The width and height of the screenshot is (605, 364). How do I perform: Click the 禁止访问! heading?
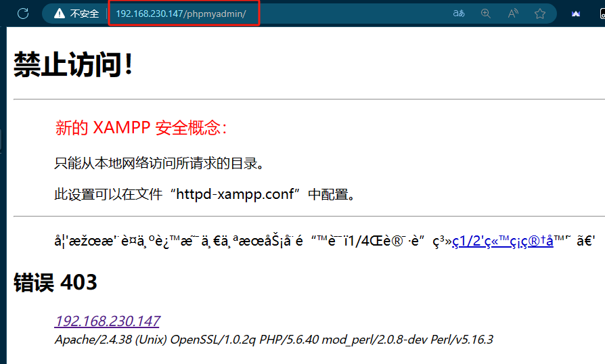[x=73, y=64]
